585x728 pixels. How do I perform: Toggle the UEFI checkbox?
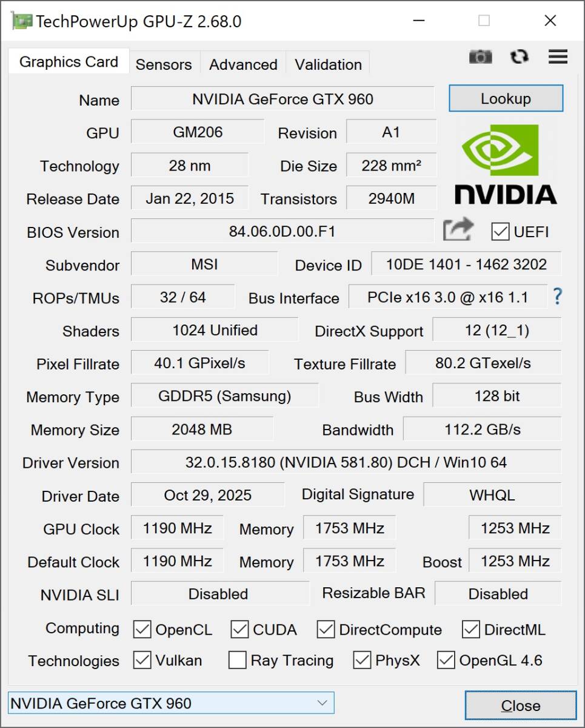500,232
